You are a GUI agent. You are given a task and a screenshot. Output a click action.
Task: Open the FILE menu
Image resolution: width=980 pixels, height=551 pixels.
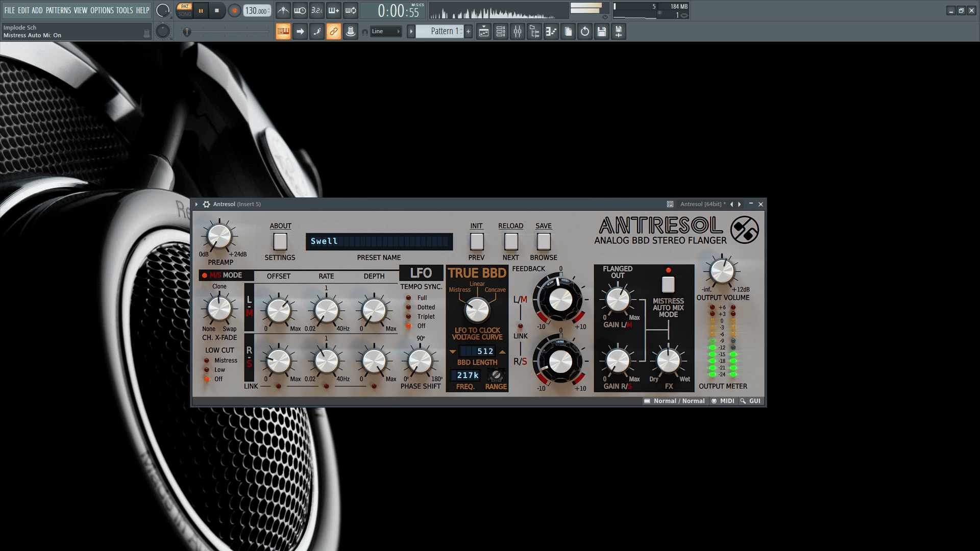click(10, 10)
